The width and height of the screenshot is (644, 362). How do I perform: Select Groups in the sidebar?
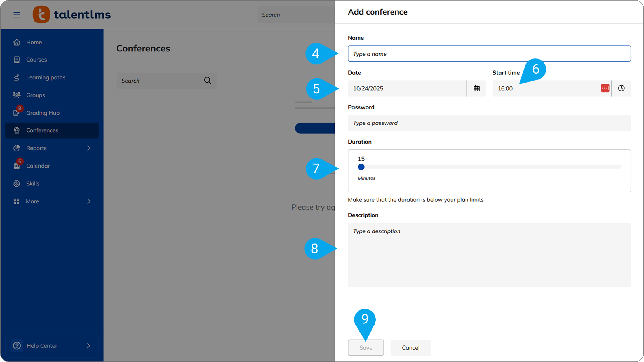[36, 95]
